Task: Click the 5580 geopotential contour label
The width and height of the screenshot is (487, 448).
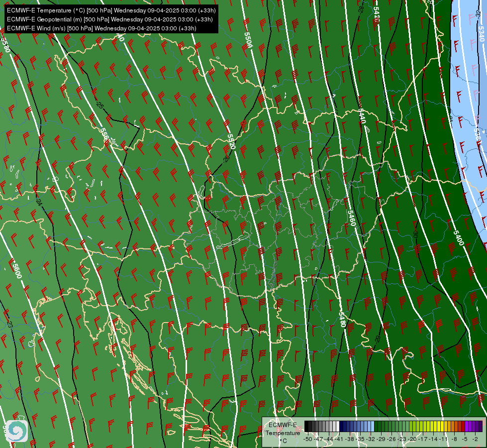Action: [x=5, y=45]
